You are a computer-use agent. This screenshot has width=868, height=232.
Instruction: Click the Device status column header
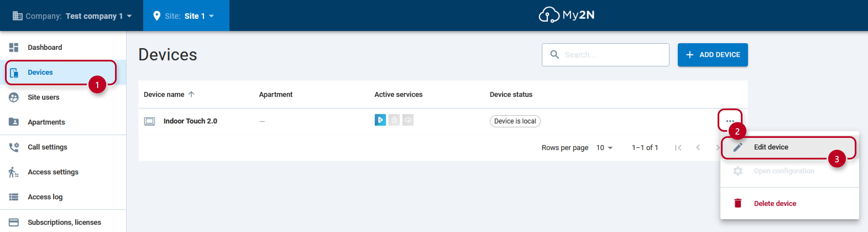511,95
